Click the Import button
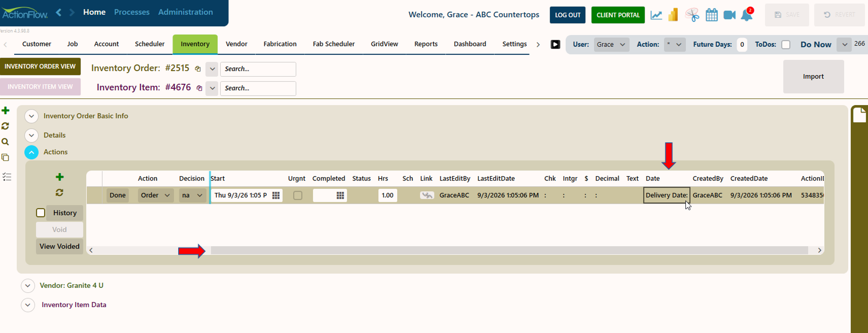Screen dimensions: 868x333 (813, 77)
